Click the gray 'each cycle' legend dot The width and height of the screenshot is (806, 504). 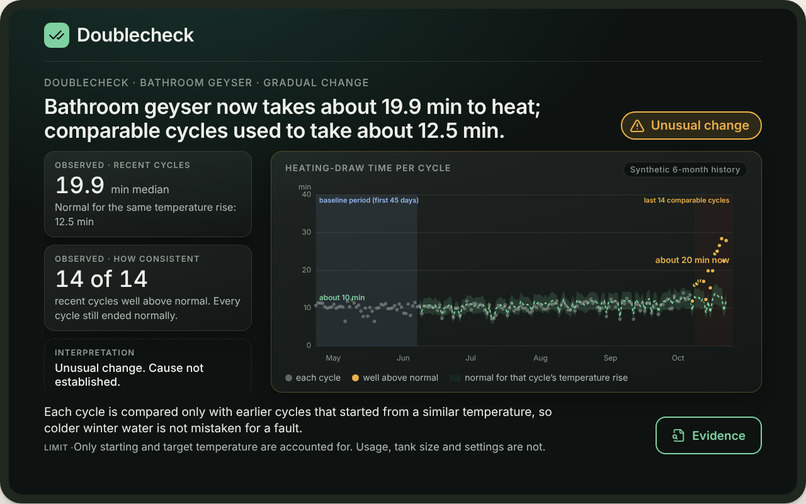click(x=288, y=378)
